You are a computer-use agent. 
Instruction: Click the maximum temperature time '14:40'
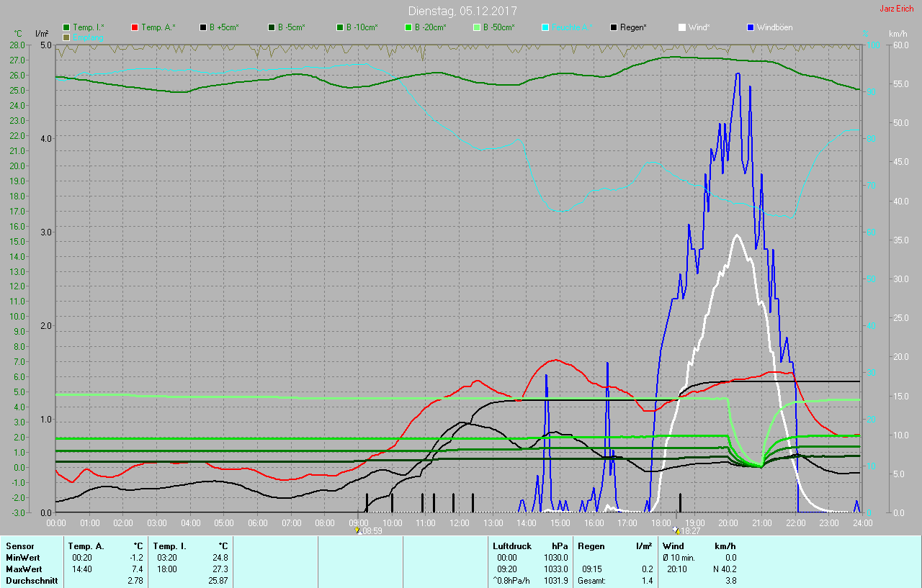click(82, 569)
